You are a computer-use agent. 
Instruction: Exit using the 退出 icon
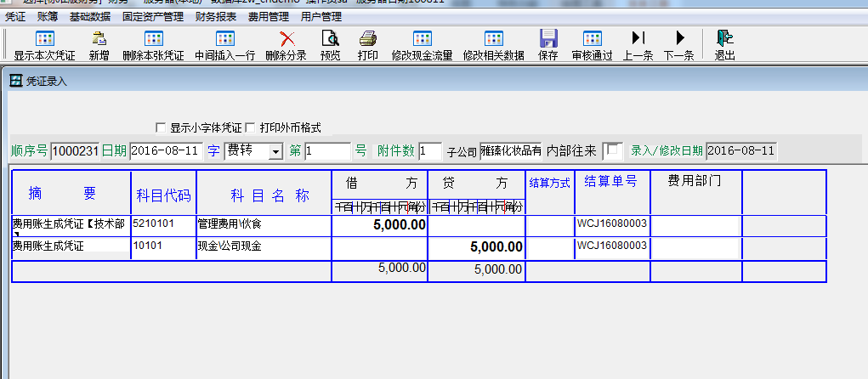coord(724,38)
